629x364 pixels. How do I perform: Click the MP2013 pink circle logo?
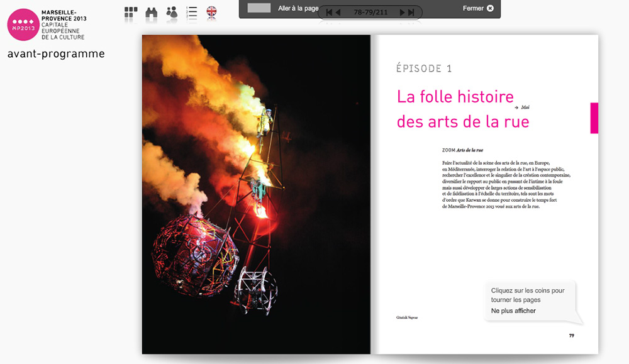(x=23, y=24)
